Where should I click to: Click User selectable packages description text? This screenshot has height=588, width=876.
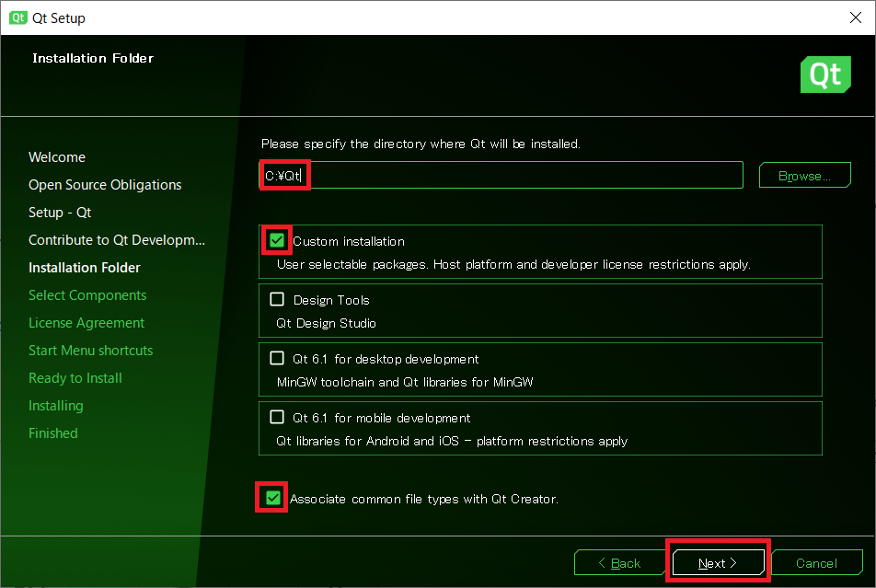[513, 264]
